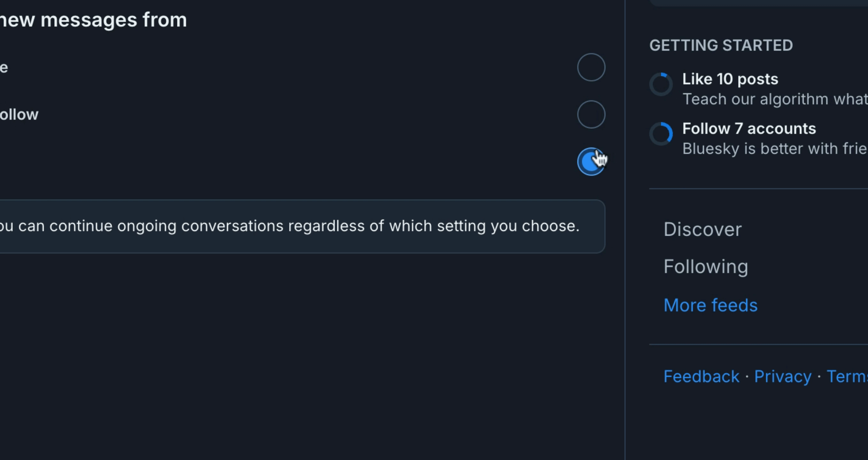Image resolution: width=868 pixels, height=460 pixels.
Task: Open the Like 10 posts task
Action: coord(730,79)
